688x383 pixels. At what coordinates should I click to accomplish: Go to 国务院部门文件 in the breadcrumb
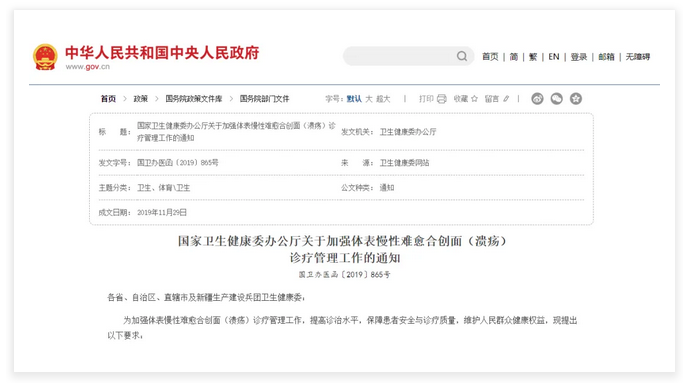click(265, 99)
